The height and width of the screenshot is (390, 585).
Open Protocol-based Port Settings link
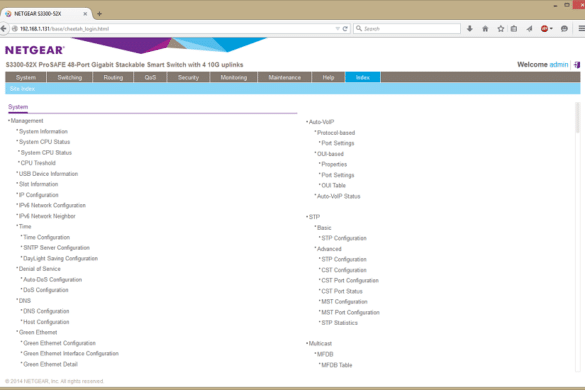click(338, 143)
